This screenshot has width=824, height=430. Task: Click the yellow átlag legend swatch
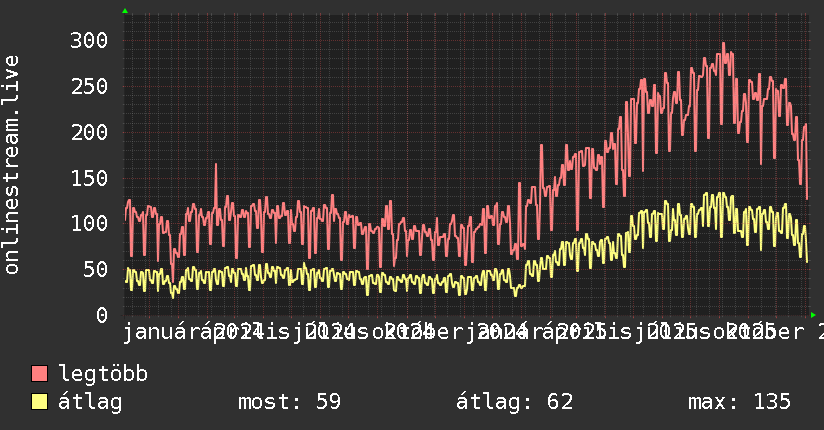coord(39,402)
